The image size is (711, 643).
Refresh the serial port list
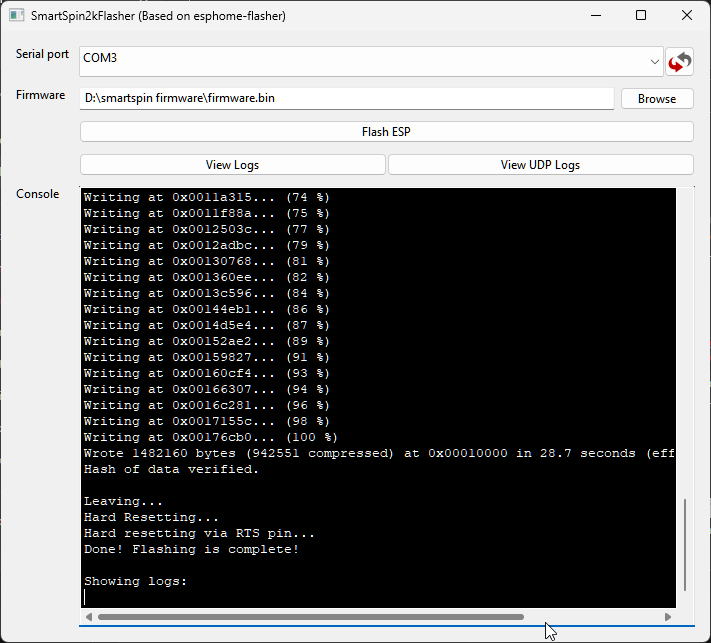(679, 61)
